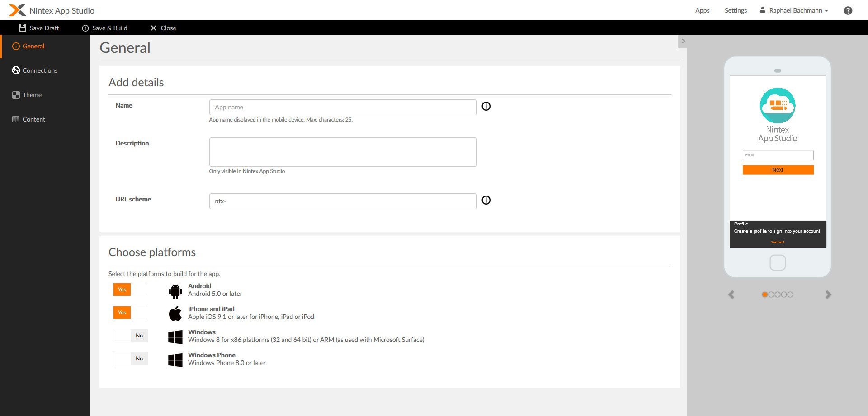The height and width of the screenshot is (416, 868).
Task: Click the Email field in phone preview
Action: [778, 155]
